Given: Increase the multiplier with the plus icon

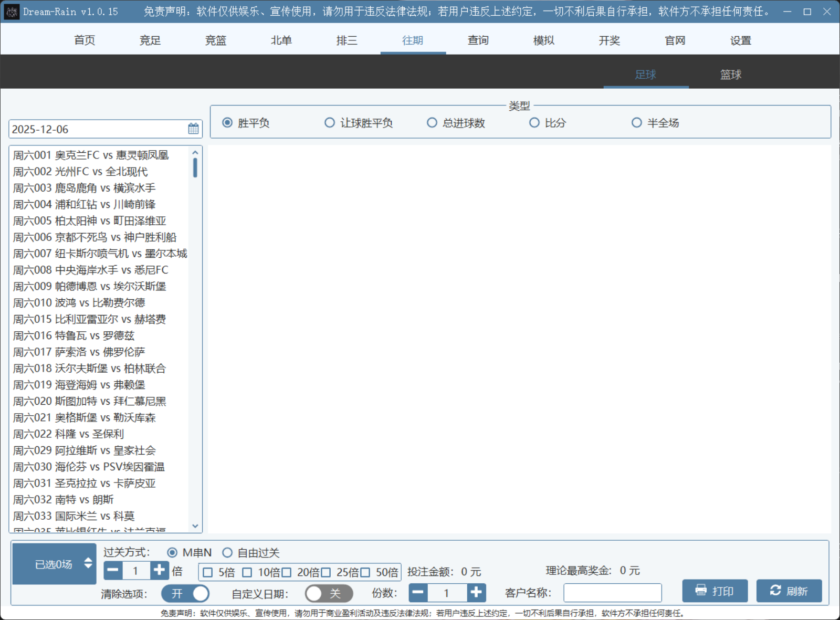Looking at the screenshot, I should [159, 571].
